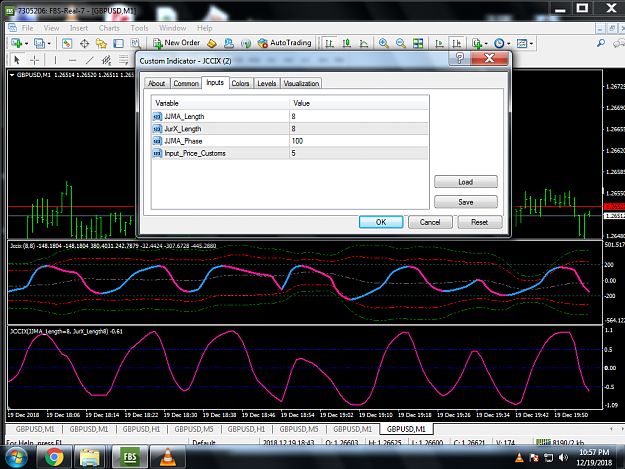Open the Help menu
625x469 pixels.
tap(204, 28)
